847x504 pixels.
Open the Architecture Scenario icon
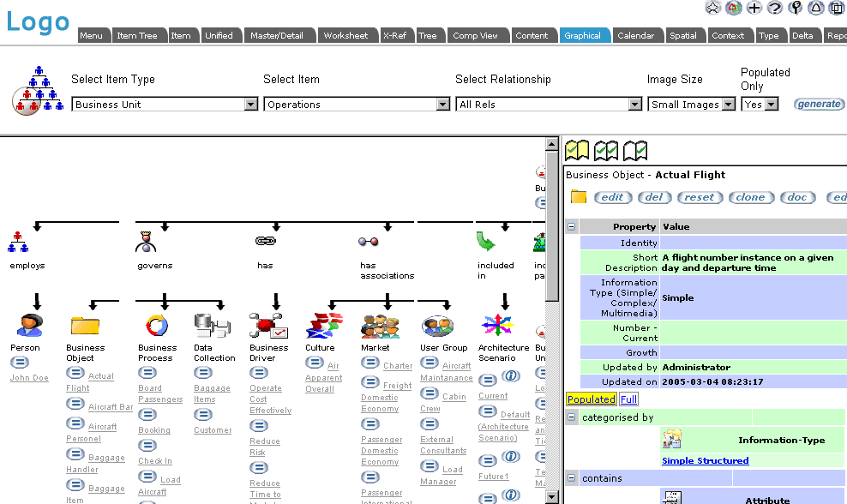click(x=496, y=325)
